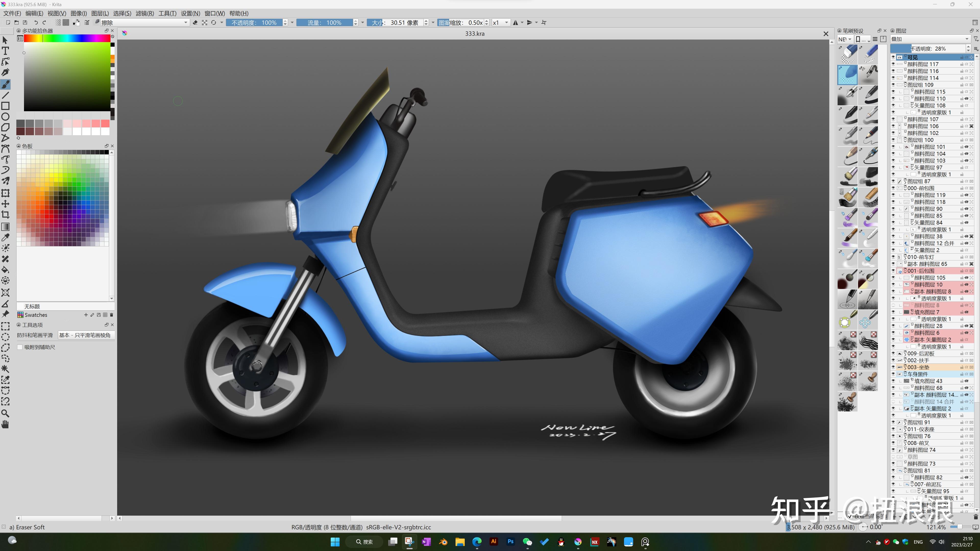Activate the Color sampler eyedropper tool

[5, 238]
